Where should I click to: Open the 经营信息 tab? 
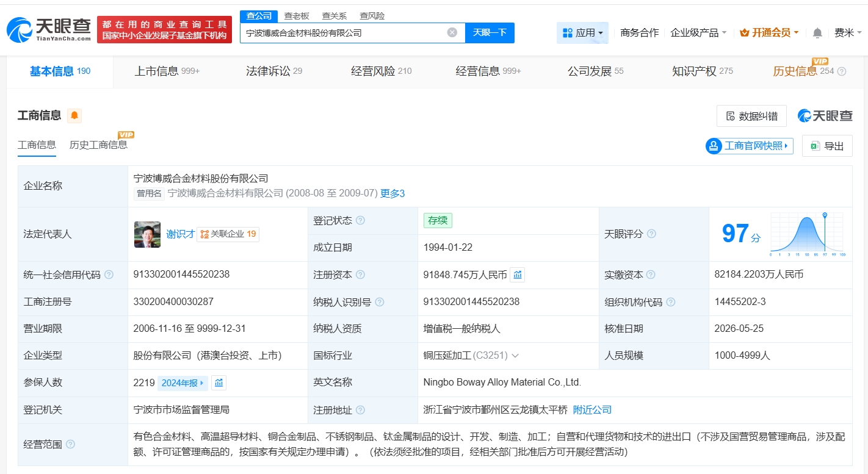tap(488, 71)
